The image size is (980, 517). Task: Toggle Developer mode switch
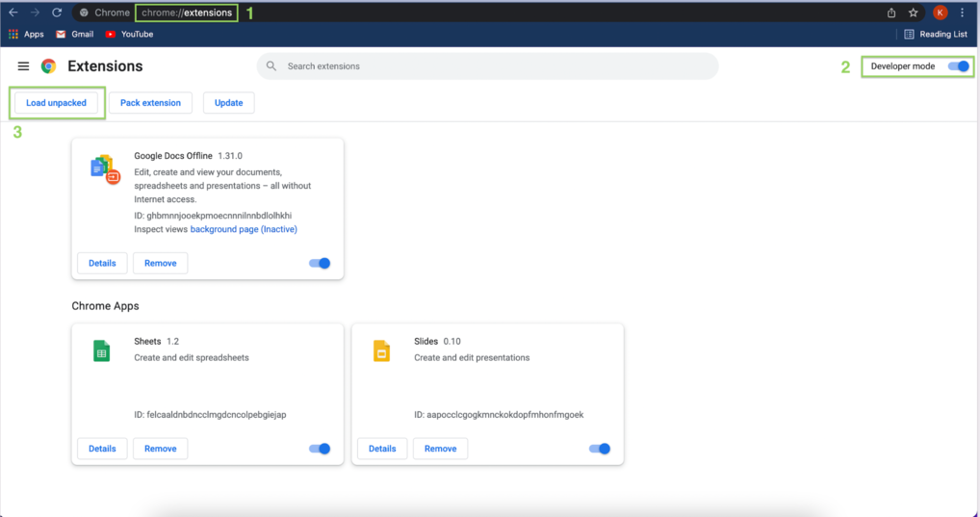(x=958, y=66)
